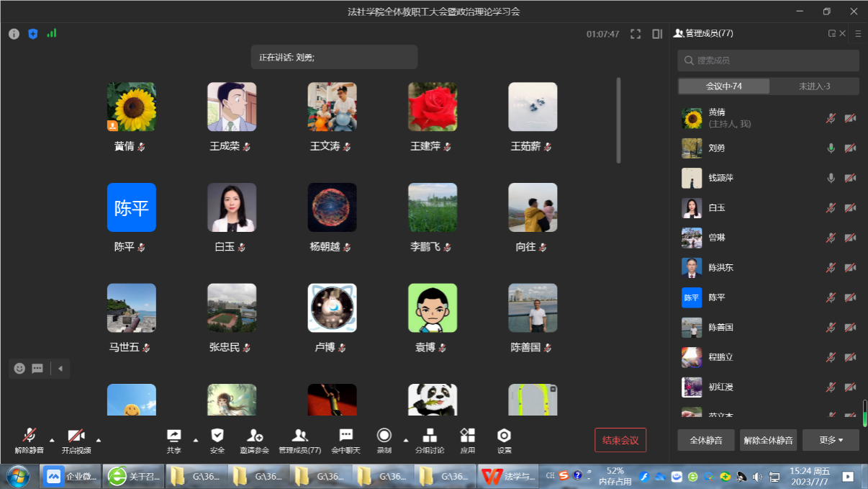Expand the video options arrow beside 开启视频
The height and width of the screenshot is (489, 868).
click(99, 439)
